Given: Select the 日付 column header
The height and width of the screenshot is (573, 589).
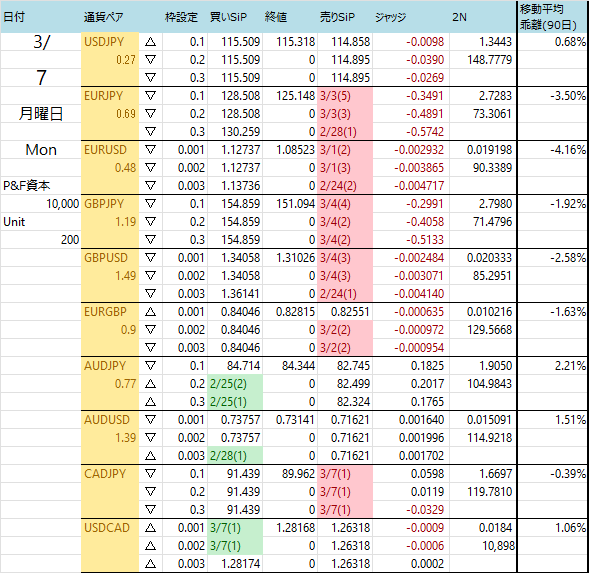Looking at the screenshot, I should tap(14, 17).
